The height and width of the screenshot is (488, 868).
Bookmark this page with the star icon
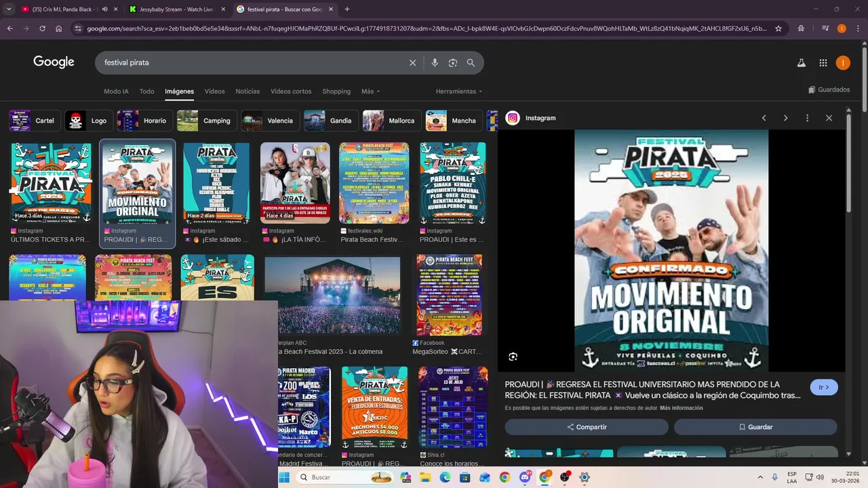pyautogui.click(x=778, y=28)
